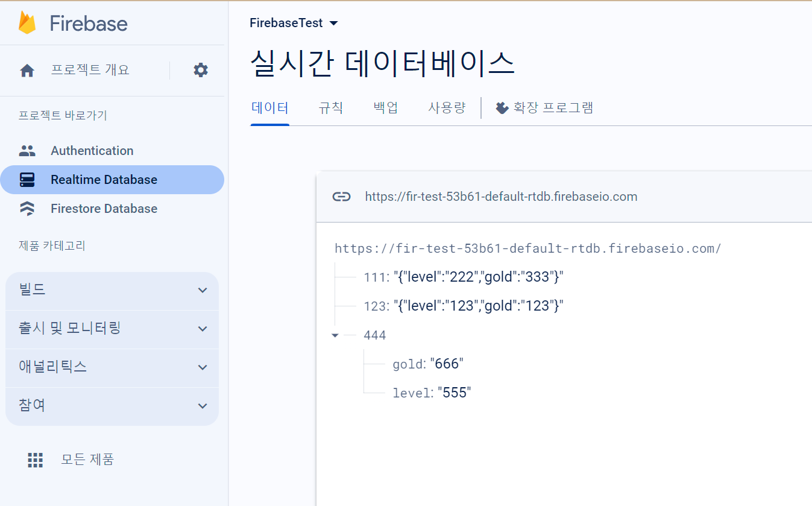
Task: Click the gold value "666"
Action: pos(447,364)
